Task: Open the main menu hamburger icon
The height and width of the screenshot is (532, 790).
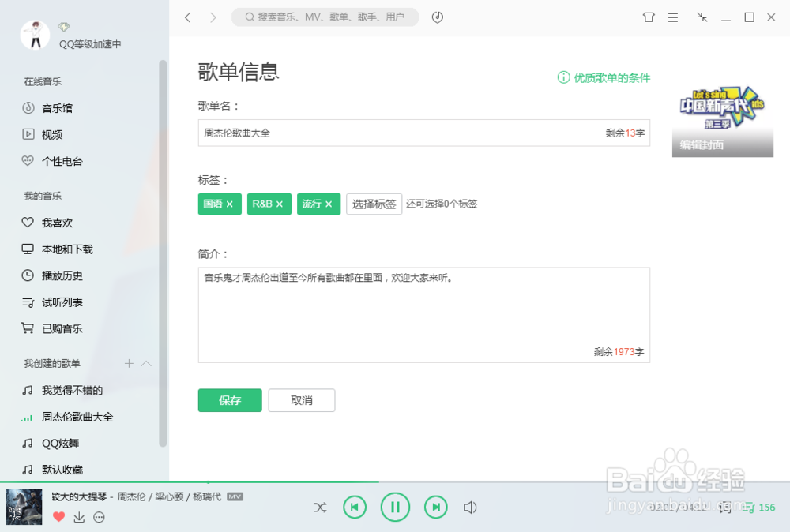Action: click(x=673, y=17)
